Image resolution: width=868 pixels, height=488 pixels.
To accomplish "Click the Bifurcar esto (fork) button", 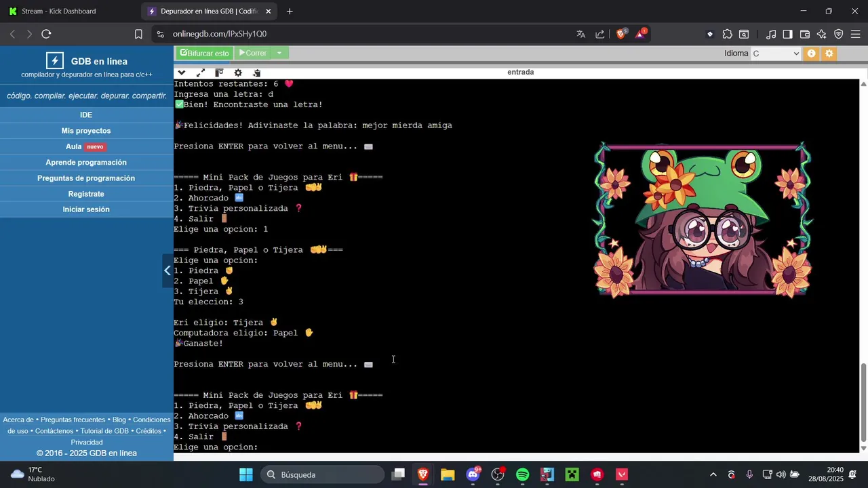I will 204,53.
